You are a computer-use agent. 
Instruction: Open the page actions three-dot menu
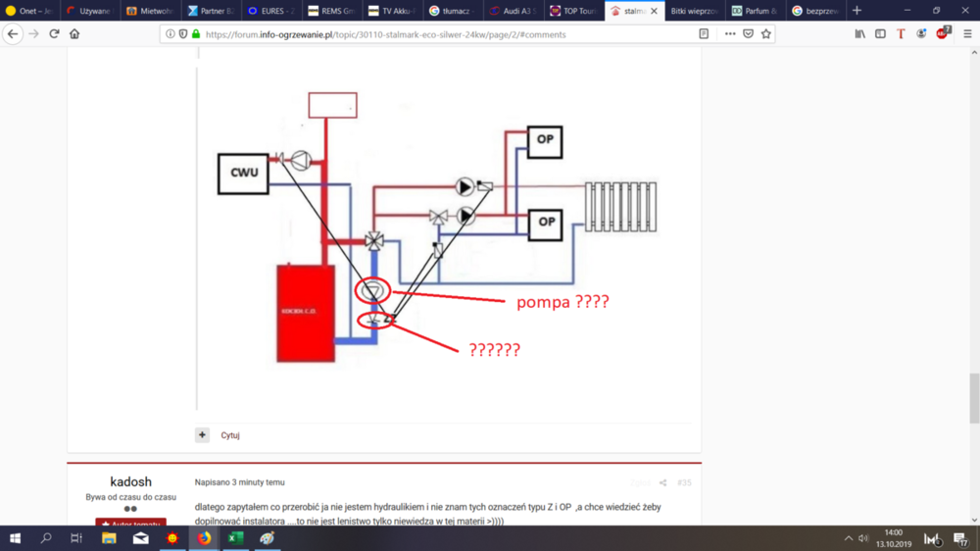coord(729,33)
